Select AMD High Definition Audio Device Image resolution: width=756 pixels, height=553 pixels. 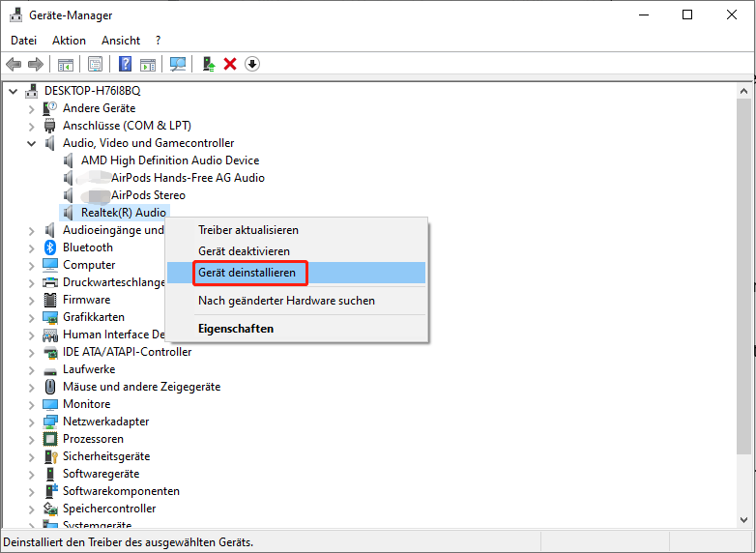tap(170, 160)
